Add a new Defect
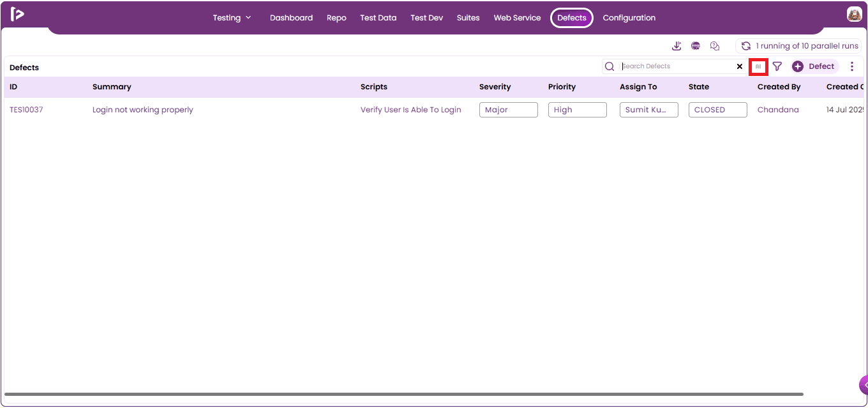This screenshot has height=408, width=868. 815,66
